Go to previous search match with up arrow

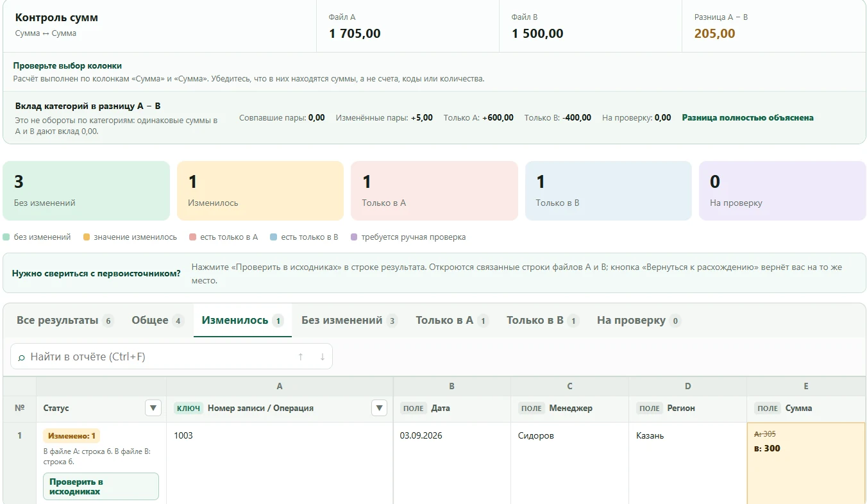tap(300, 357)
